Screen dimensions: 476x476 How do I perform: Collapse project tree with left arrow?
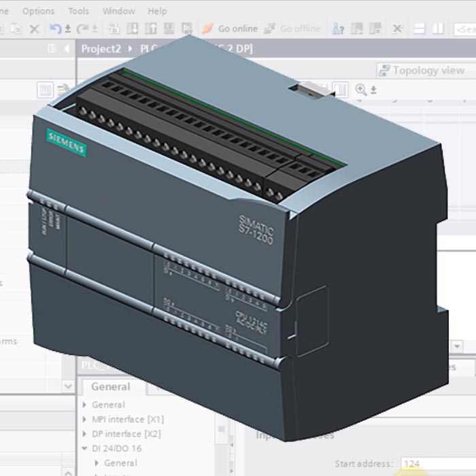pos(67,48)
